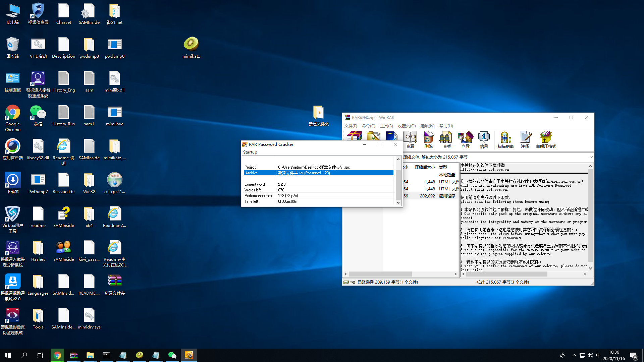Click the taskbar date and time
Image resolution: width=644 pixels, height=362 pixels.
(613, 355)
